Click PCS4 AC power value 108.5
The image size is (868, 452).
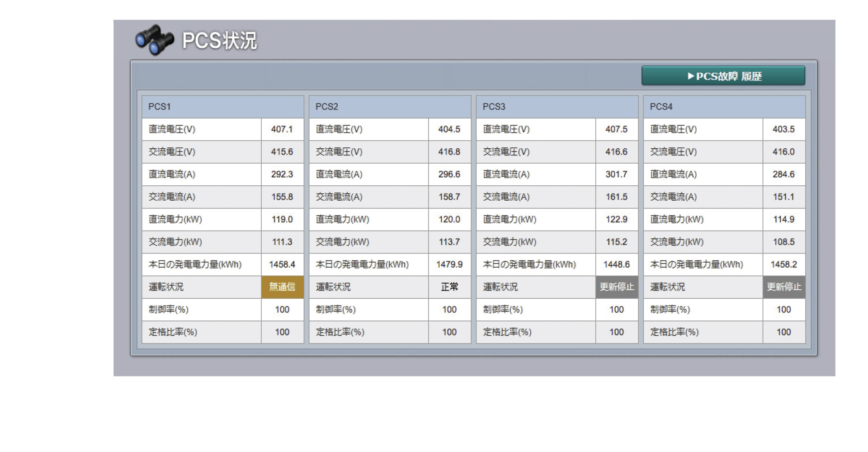click(784, 242)
